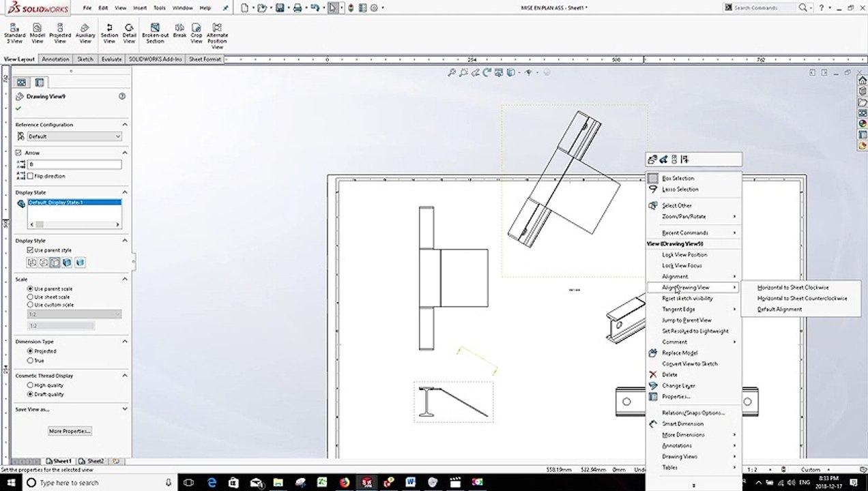Select Use parent scale radio button
868x491 pixels.
[30, 288]
